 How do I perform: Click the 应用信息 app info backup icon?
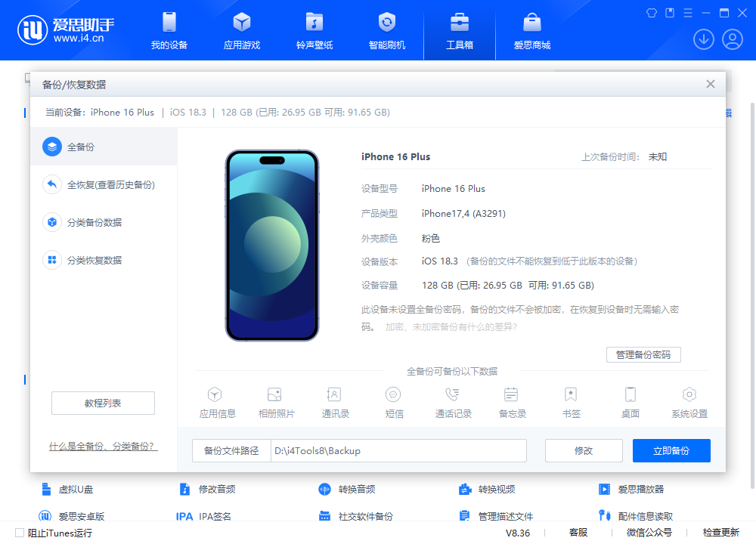click(215, 400)
